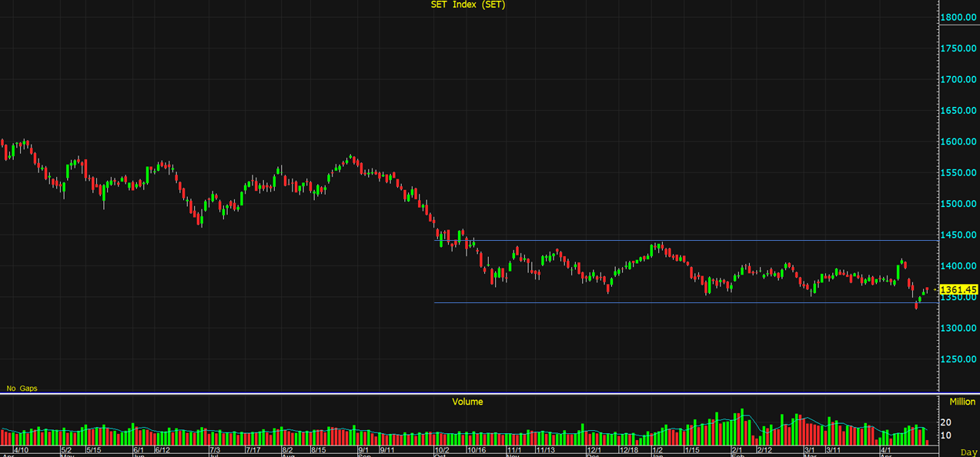Click the 10/2 date on the time axis
Screen dimensions: 980x457
(x=441, y=450)
